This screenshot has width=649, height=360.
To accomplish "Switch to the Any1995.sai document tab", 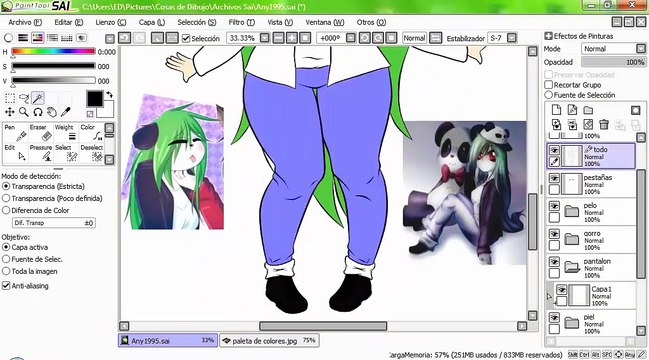I will 168,341.
